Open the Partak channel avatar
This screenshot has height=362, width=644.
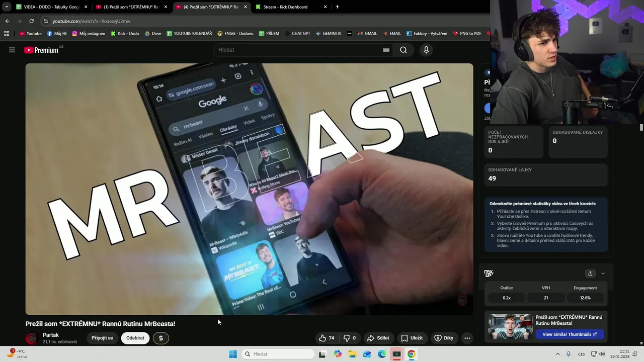click(32, 338)
